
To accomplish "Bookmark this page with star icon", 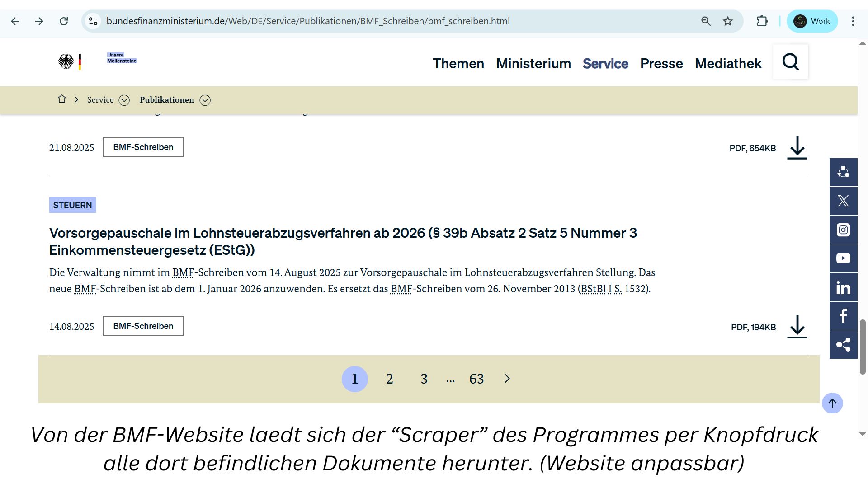I will coord(727,21).
